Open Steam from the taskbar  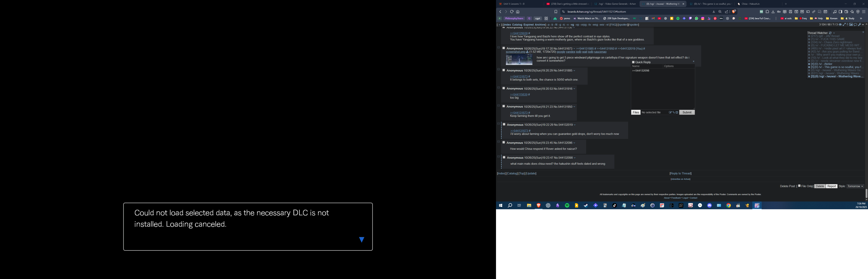pos(586,206)
